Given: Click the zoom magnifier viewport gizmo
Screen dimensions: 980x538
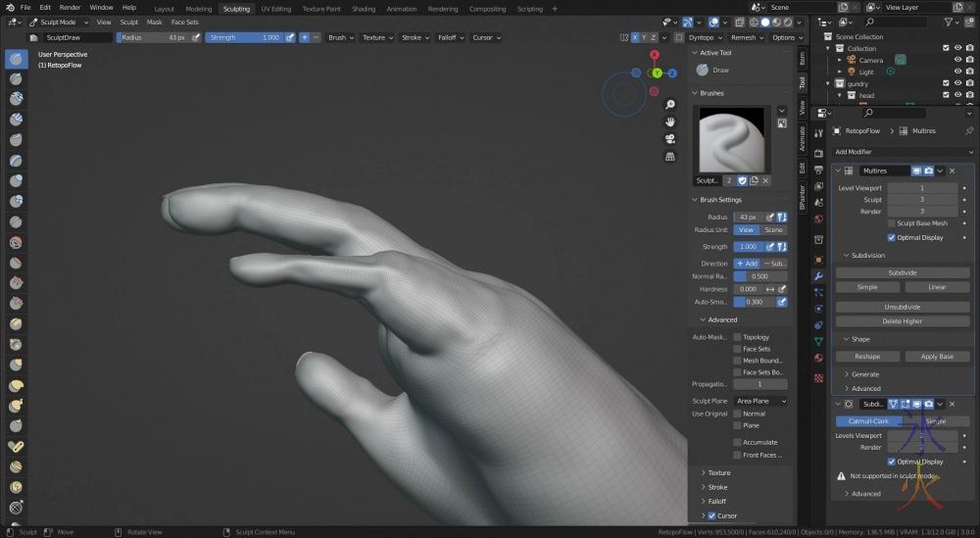Looking at the screenshot, I should [x=669, y=105].
